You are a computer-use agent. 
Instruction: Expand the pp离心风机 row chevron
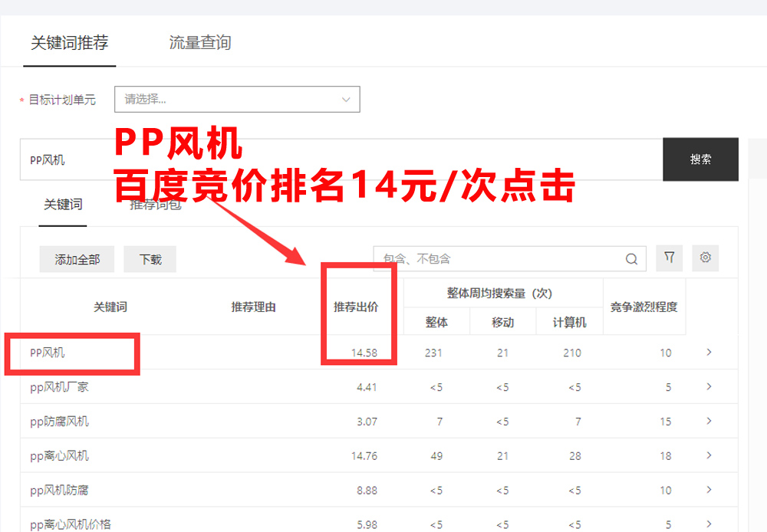coord(708,455)
